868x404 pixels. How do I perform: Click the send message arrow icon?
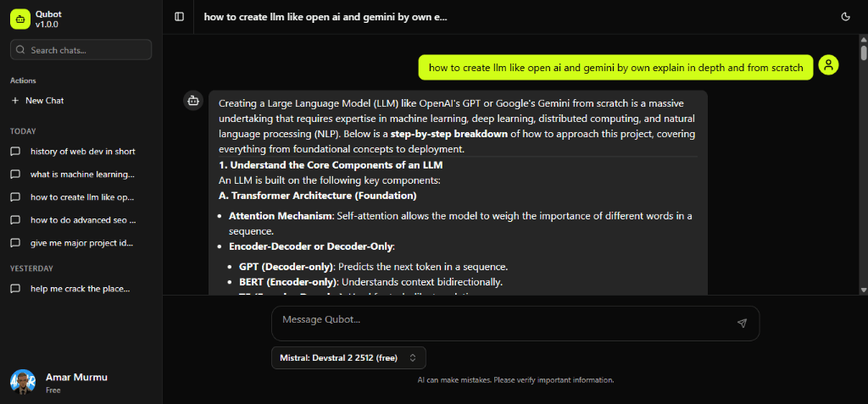[x=742, y=323]
